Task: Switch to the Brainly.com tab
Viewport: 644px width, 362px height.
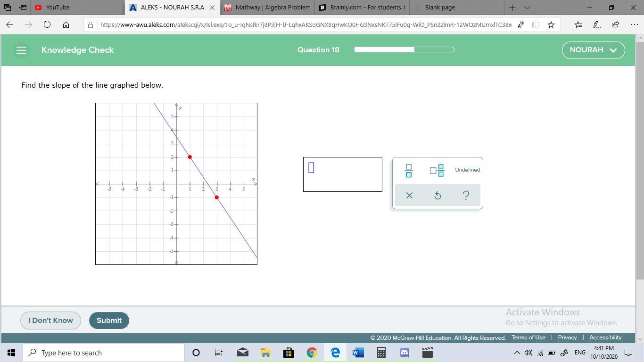Action: [362, 8]
